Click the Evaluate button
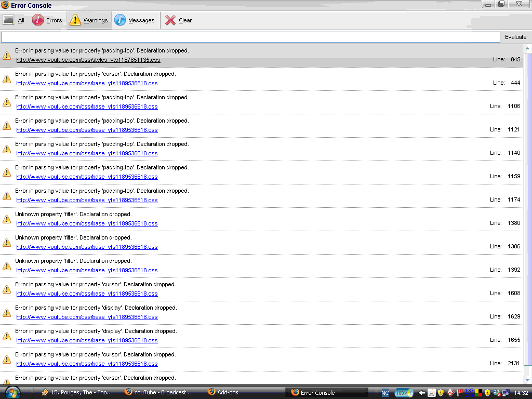The width and height of the screenshot is (532, 399). tap(515, 37)
